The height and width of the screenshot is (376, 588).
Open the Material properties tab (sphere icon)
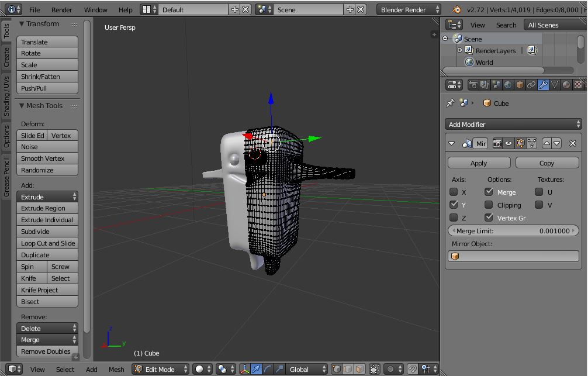[x=566, y=85]
